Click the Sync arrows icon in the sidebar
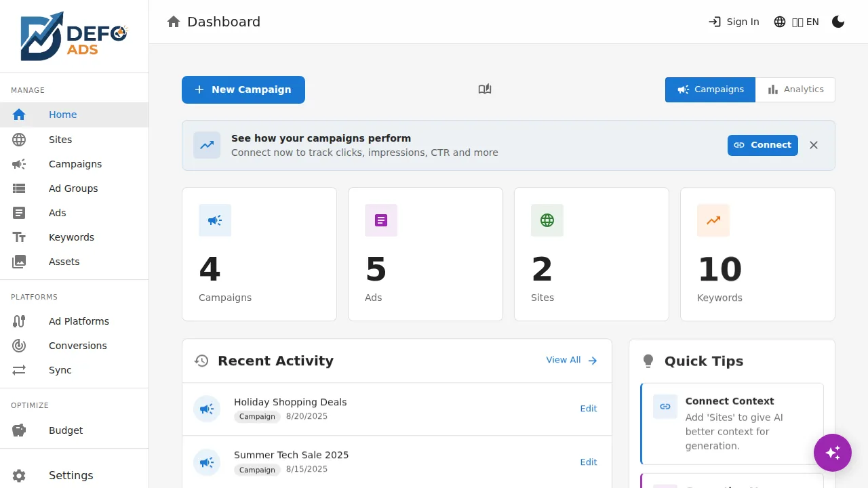This screenshot has width=868, height=488. [19, 370]
